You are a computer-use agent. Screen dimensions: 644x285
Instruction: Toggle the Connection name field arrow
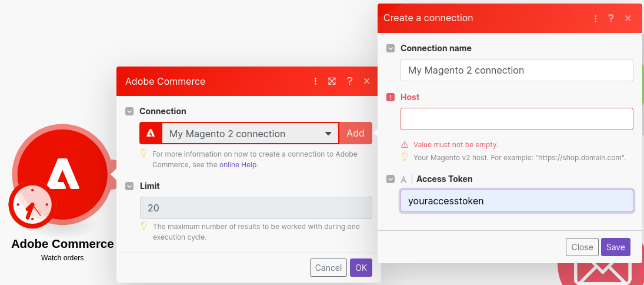click(391, 48)
